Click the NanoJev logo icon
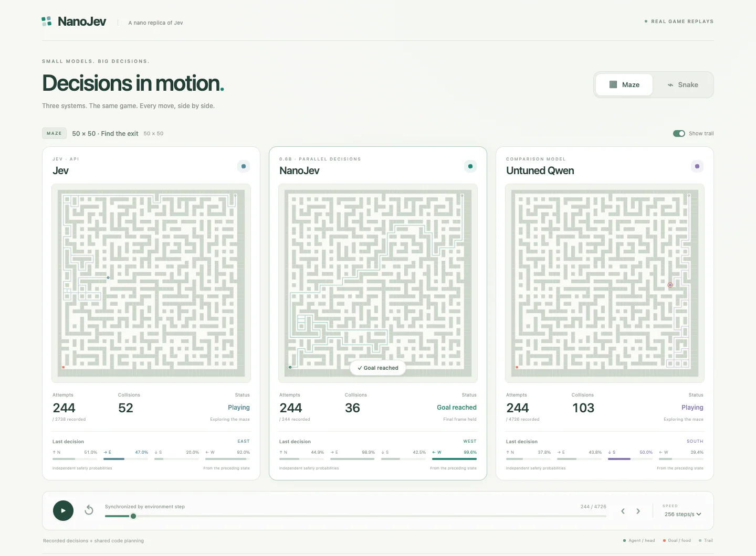This screenshot has width=756, height=556. [47, 22]
